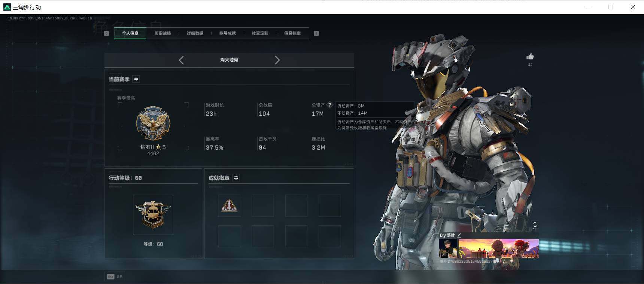The image size is (644, 284).
Task: Click the player avatar portrait
Action: point(448,248)
